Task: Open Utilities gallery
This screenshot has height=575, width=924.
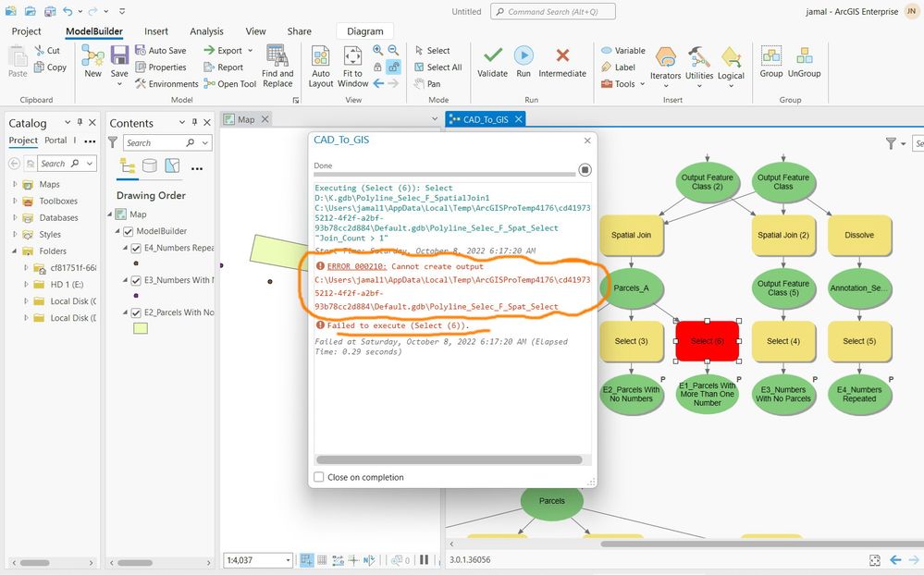Action: [x=699, y=66]
